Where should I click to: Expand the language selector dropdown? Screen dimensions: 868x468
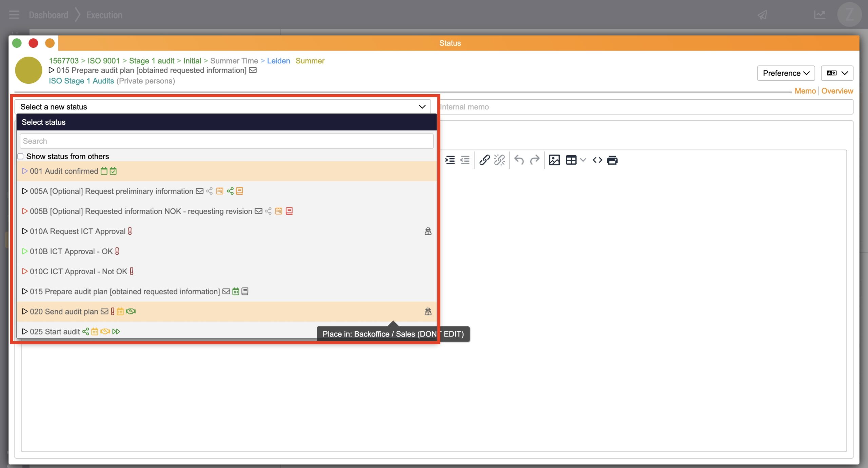pos(837,73)
